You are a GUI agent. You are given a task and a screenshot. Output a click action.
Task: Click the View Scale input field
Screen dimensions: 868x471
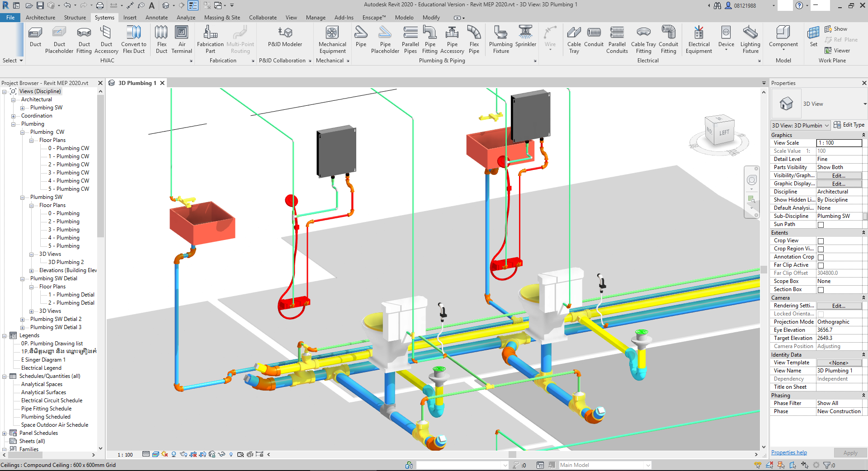click(839, 143)
